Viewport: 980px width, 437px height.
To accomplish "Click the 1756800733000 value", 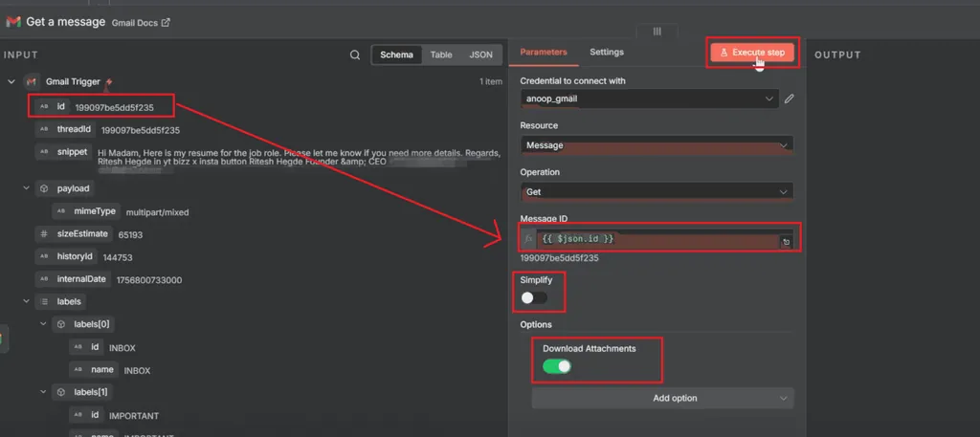I will [x=149, y=280].
